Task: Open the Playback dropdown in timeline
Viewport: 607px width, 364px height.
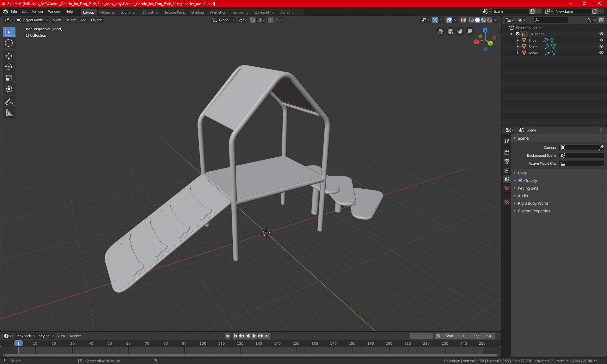Action: (x=26, y=336)
